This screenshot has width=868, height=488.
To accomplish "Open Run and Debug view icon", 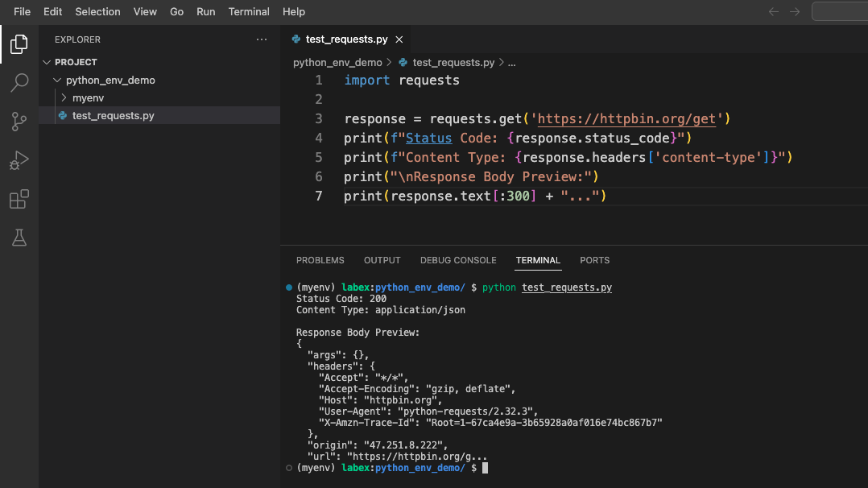I will [x=19, y=160].
